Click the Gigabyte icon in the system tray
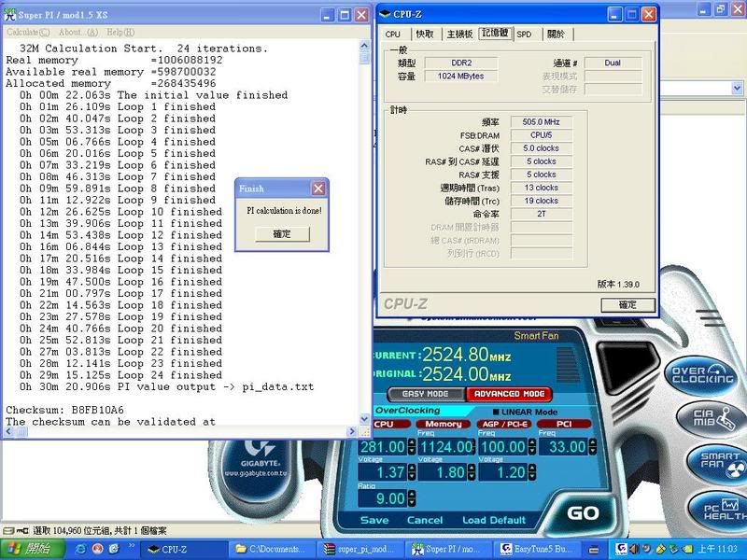Screen dimensions: 747x560 pos(621,549)
